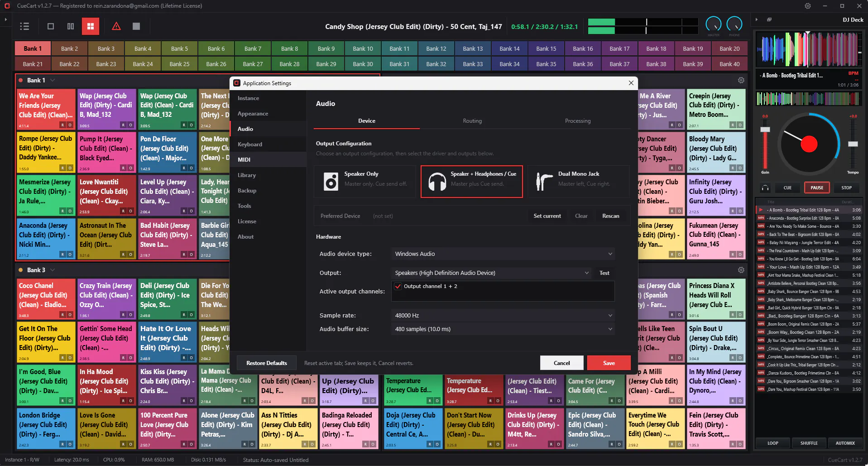
Task: Click the DJ Deck CUE button
Action: (x=787, y=187)
